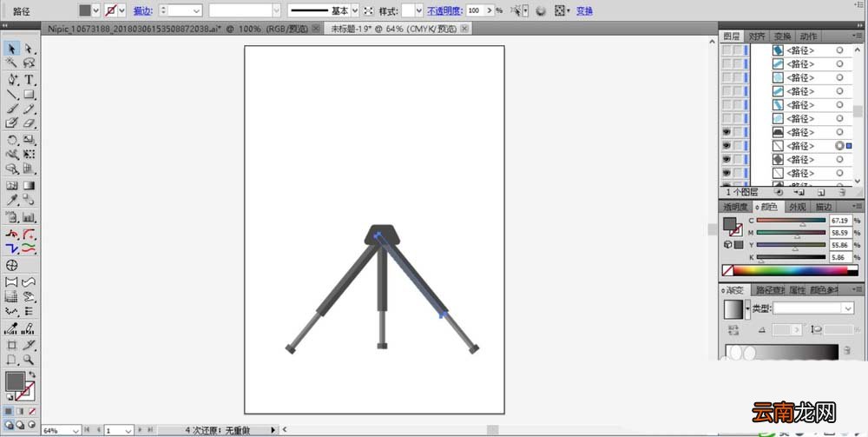Select the Artboard tool
Viewport: 868px width, 437px height.
click(11, 345)
